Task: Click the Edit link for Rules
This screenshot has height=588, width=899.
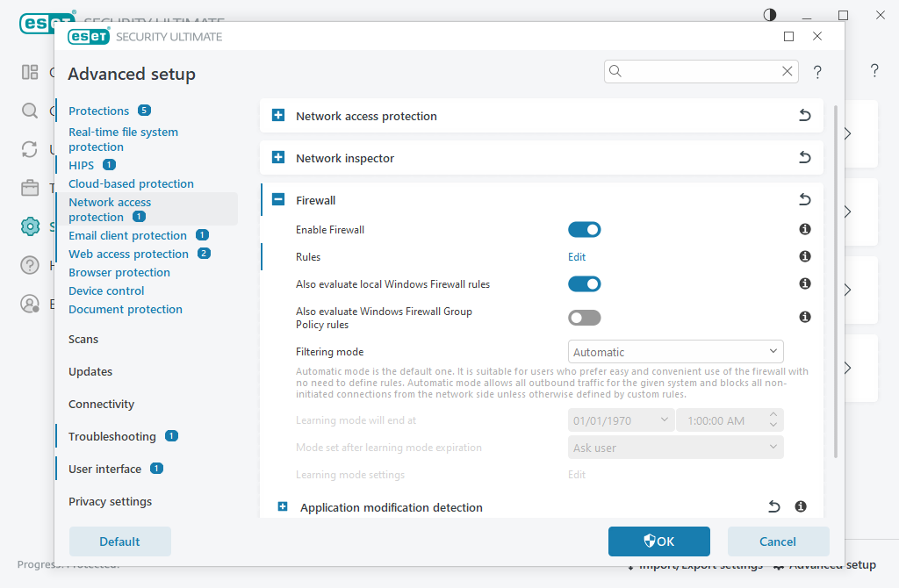Action: tap(577, 257)
